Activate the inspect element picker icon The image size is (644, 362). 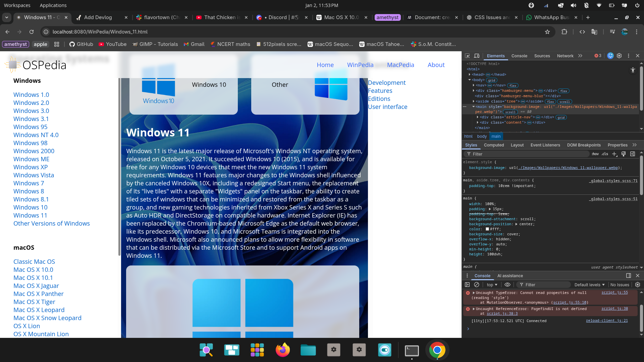pos(467,56)
